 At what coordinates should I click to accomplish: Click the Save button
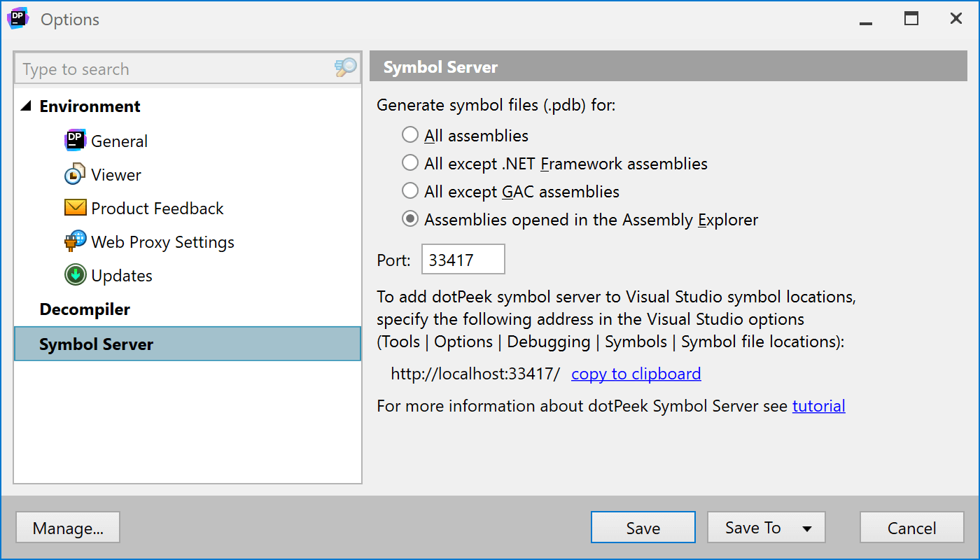pyautogui.click(x=643, y=528)
